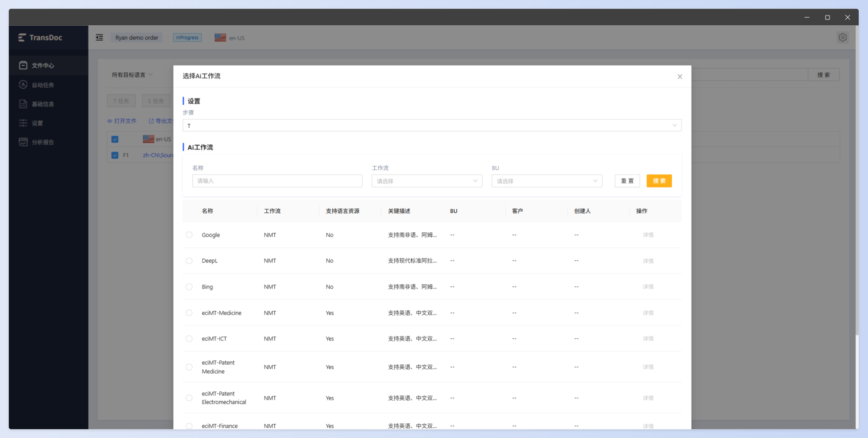The image size is (868, 438).
Task: Click the orange 搜索 button in dialog
Action: [x=659, y=181]
